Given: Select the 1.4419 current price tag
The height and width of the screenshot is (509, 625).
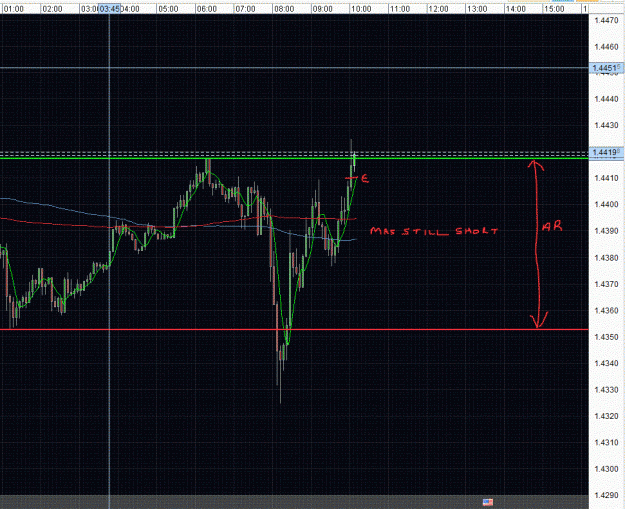Looking at the screenshot, I should tap(606, 152).
